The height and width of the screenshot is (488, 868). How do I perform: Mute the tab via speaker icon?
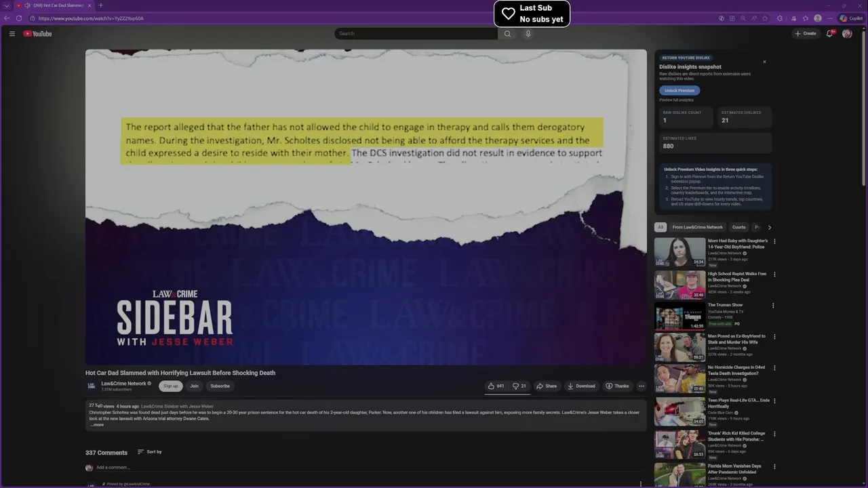click(27, 5)
